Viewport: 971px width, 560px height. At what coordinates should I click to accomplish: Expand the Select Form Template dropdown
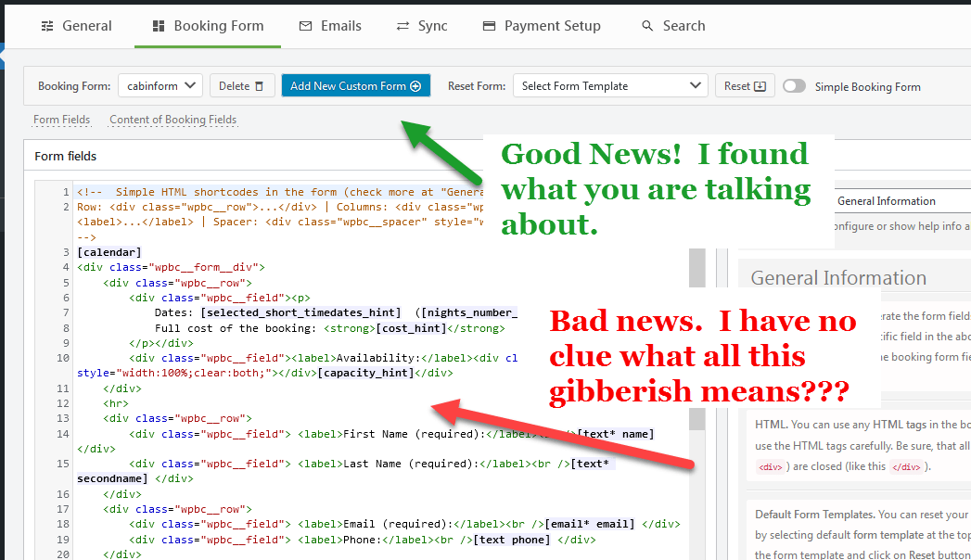point(610,86)
